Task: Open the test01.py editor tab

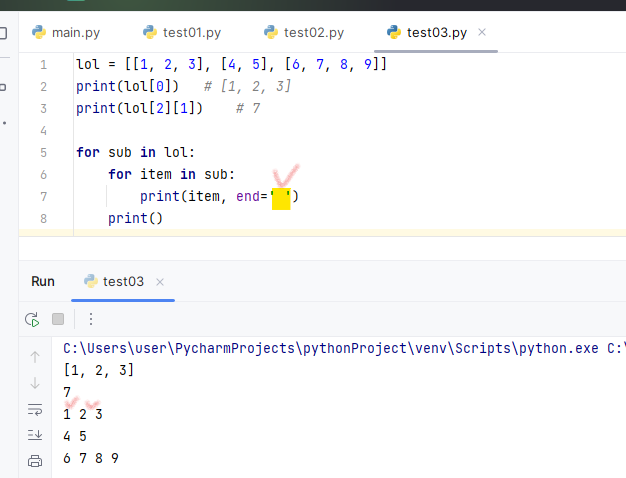Action: (x=182, y=32)
